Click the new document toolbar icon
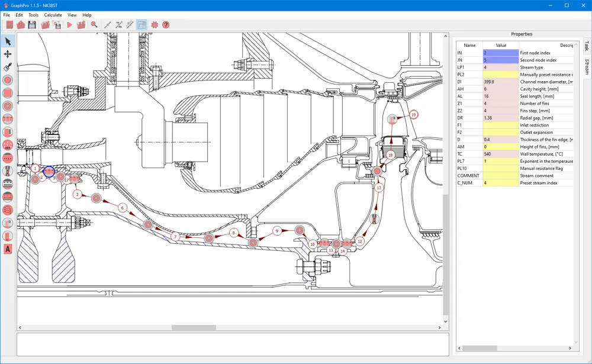This screenshot has height=364, width=592. [x=9, y=25]
